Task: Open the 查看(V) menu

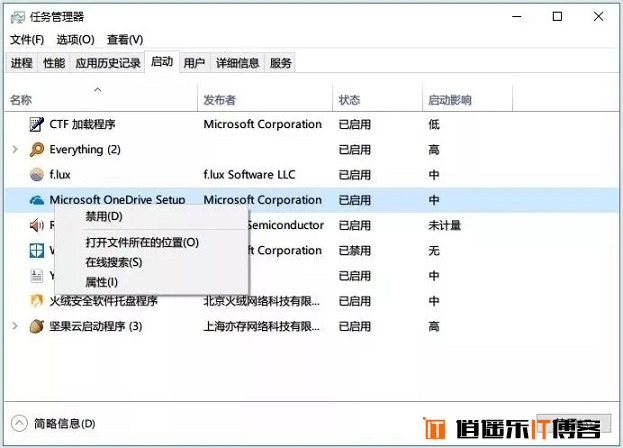Action: 125,39
